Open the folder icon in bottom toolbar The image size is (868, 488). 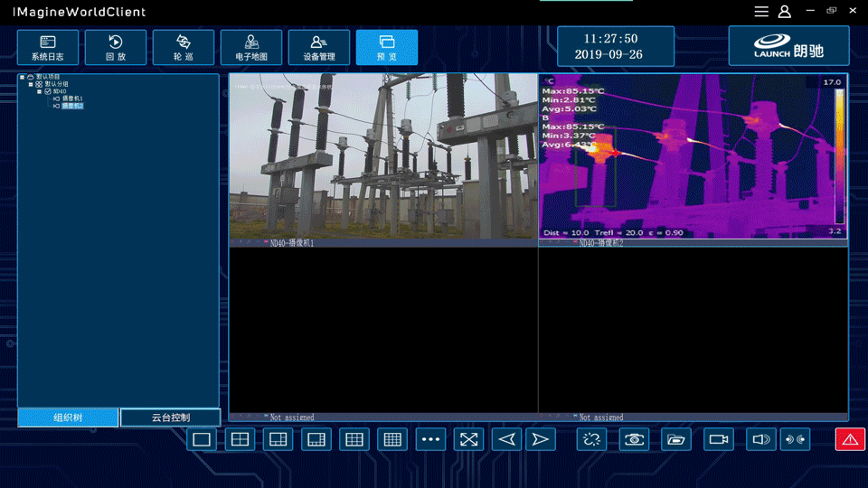pos(675,439)
